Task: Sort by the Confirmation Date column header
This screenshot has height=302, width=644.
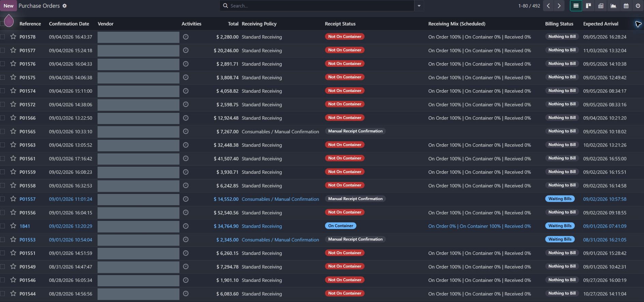Action: click(69, 24)
